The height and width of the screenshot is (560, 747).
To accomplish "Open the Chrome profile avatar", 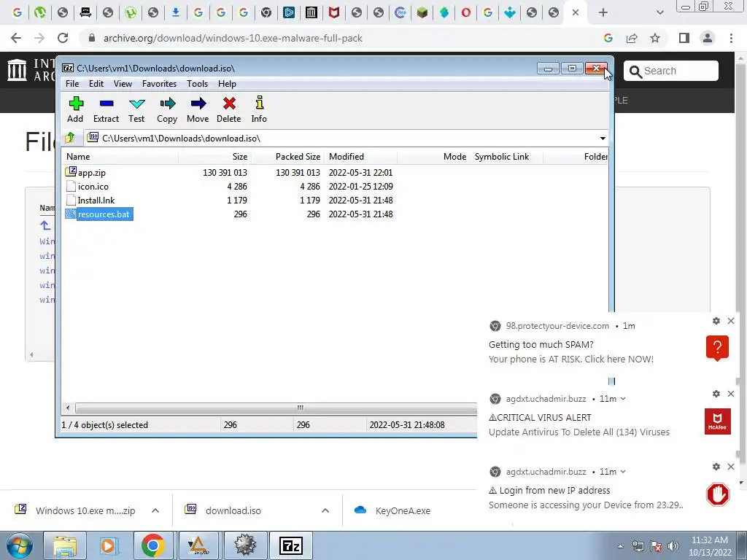I will (x=708, y=38).
